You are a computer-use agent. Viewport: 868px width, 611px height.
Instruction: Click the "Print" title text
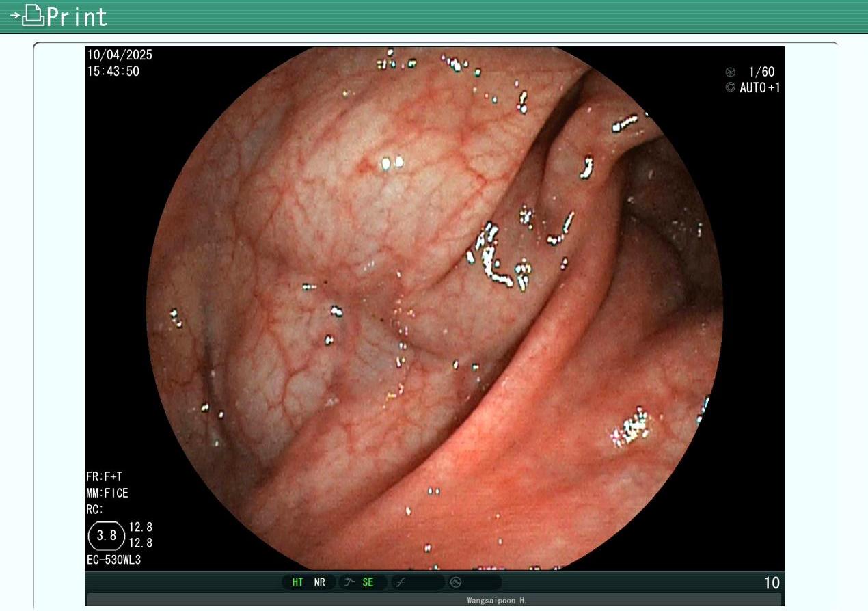tap(77, 16)
